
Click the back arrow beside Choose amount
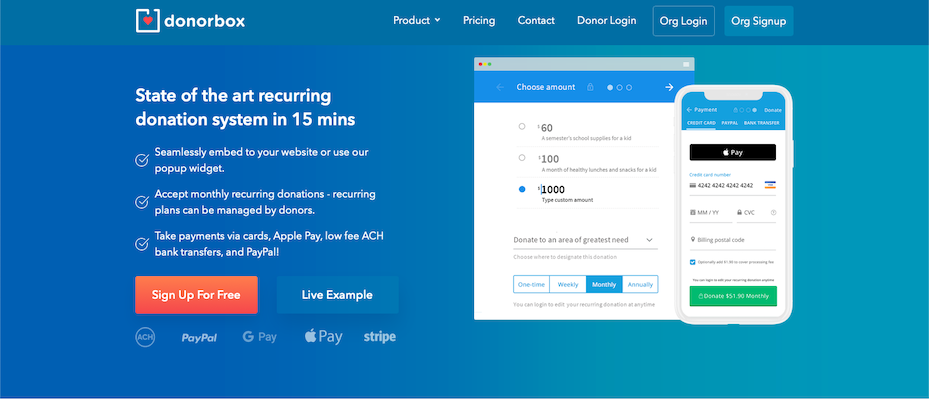click(x=500, y=87)
